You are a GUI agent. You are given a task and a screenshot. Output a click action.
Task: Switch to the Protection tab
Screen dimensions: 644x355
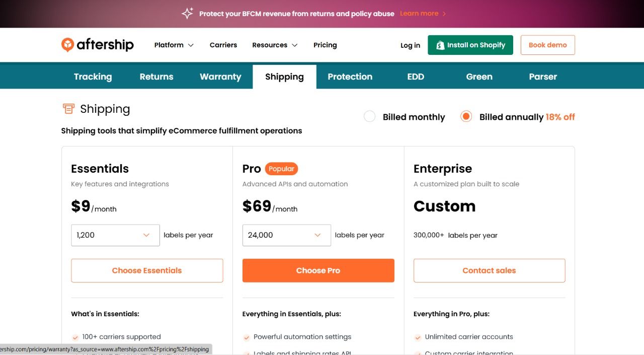(350, 77)
